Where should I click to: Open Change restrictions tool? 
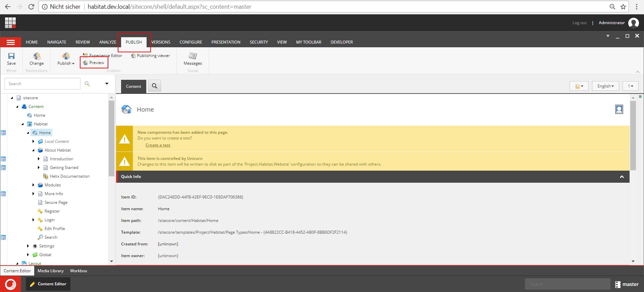[x=36, y=59]
